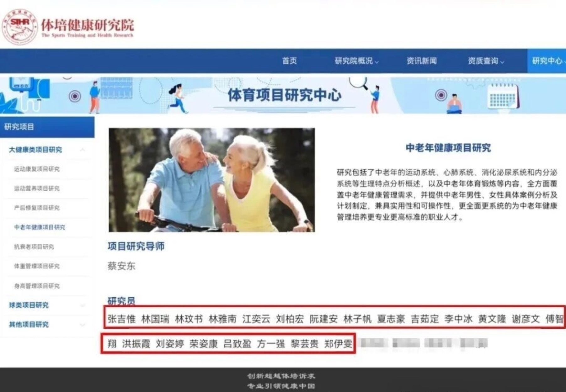Expand the 资质查询 dropdown menu
Screen dimensions: 566x392
[486, 61]
